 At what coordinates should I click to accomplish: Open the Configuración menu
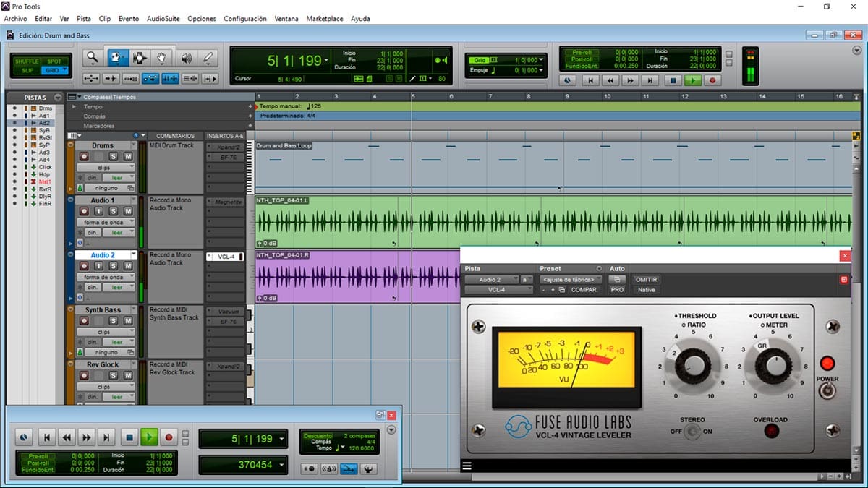point(245,19)
